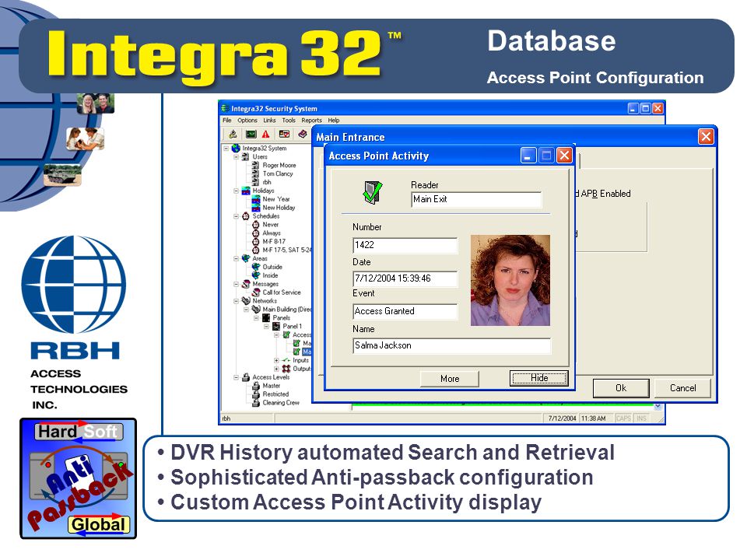Select the Inputs green switch icon
Viewport: 747px width, 560px height.
click(x=286, y=360)
